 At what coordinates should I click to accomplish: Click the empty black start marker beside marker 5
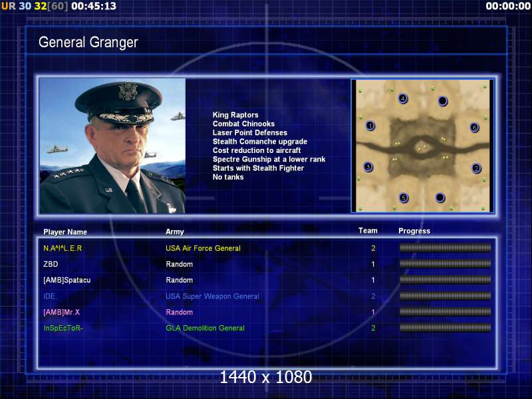click(440, 197)
